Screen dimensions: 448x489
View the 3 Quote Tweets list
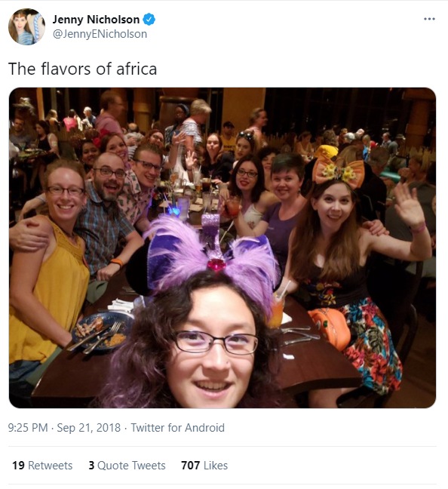click(127, 466)
